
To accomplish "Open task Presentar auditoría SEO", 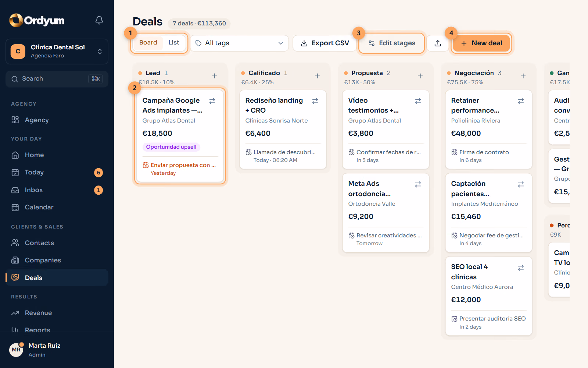I will coord(489,322).
